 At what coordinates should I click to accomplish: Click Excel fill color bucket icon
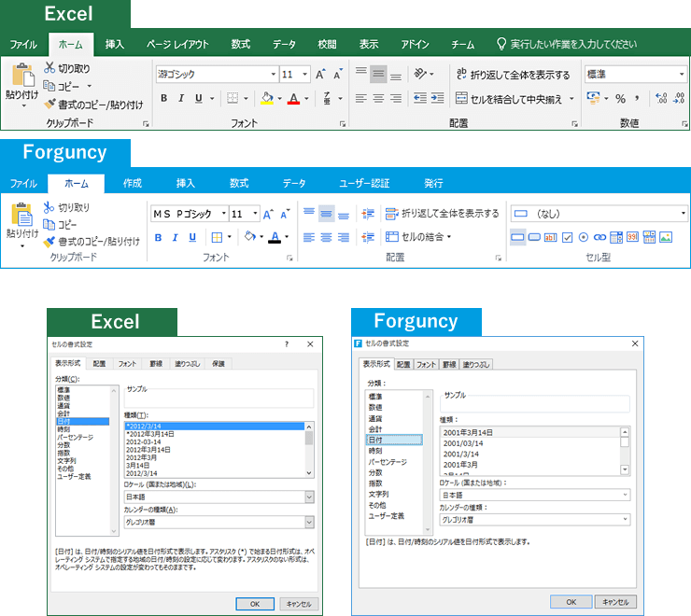click(x=267, y=98)
